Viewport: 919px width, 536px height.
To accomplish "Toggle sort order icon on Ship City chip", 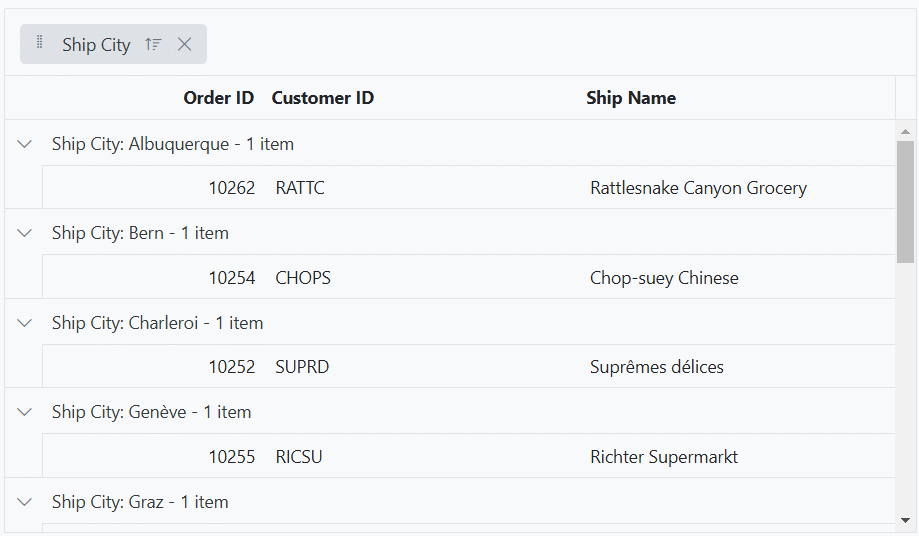I will [153, 44].
